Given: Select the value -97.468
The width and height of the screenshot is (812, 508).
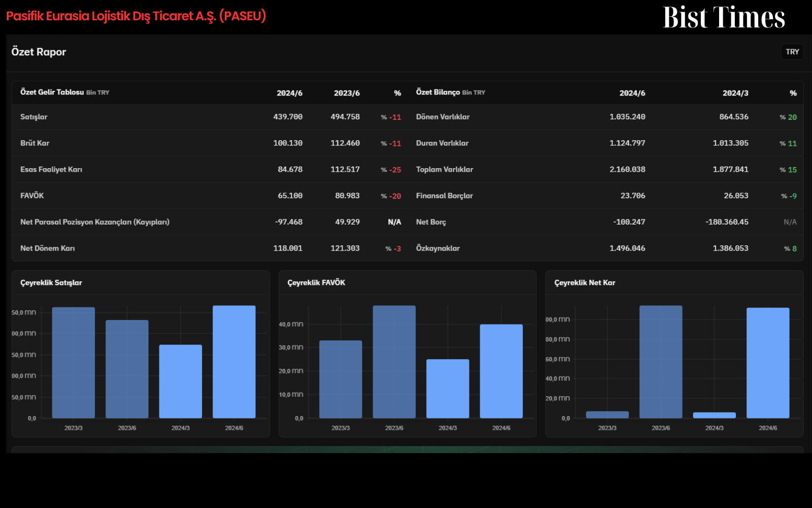Looking at the screenshot, I should pyautogui.click(x=289, y=222).
